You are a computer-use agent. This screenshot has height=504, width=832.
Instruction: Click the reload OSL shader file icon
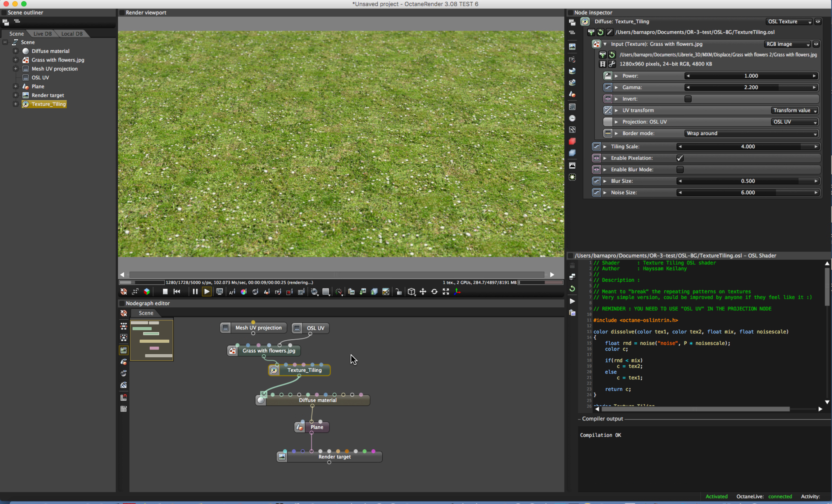point(600,32)
